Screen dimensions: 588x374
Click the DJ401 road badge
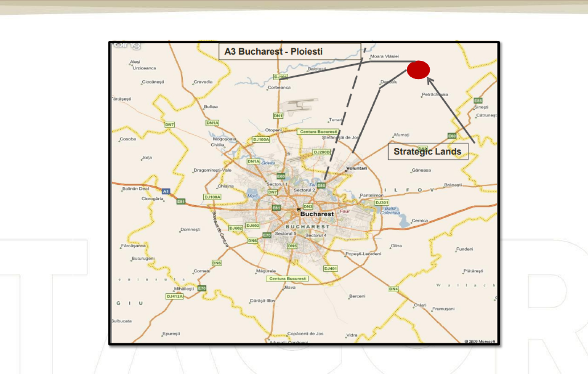pyautogui.click(x=331, y=269)
